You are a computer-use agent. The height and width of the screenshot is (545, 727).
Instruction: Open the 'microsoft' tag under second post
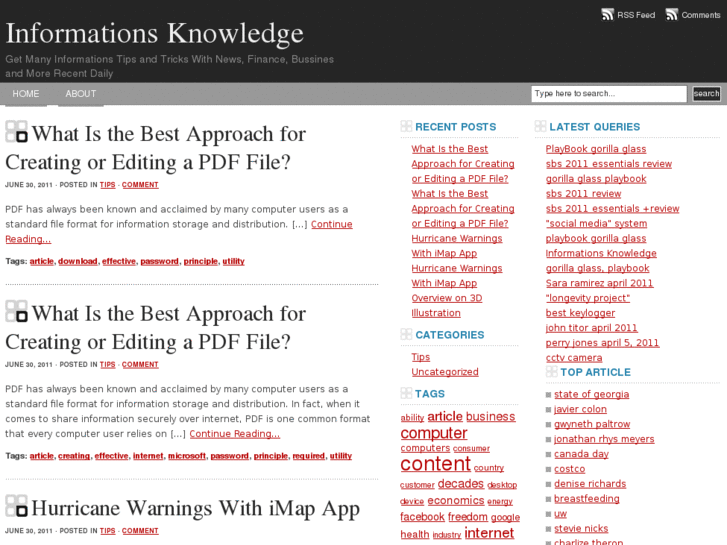pyautogui.click(x=187, y=456)
